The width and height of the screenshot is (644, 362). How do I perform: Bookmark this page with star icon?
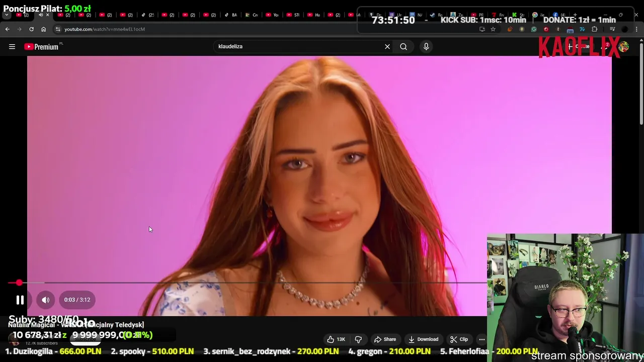tap(493, 29)
